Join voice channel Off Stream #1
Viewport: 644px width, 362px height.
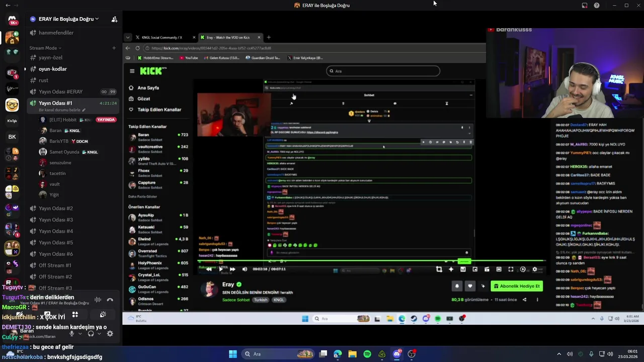point(73,265)
